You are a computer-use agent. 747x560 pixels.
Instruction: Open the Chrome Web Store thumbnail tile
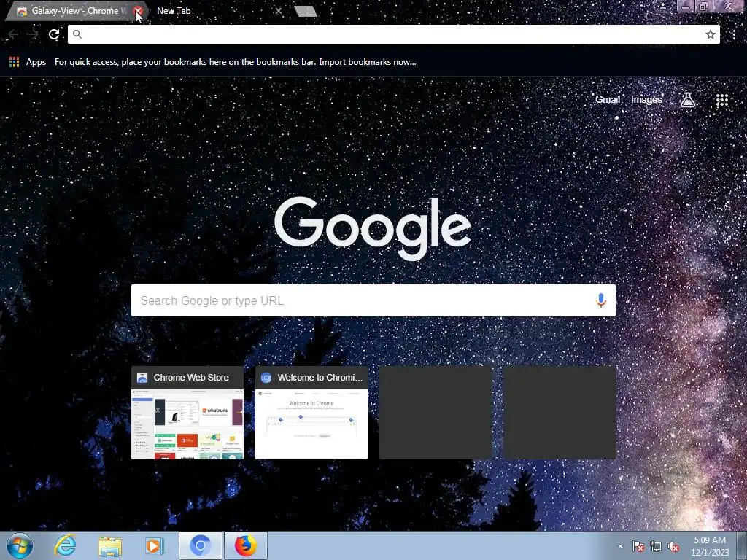pyautogui.click(x=187, y=413)
